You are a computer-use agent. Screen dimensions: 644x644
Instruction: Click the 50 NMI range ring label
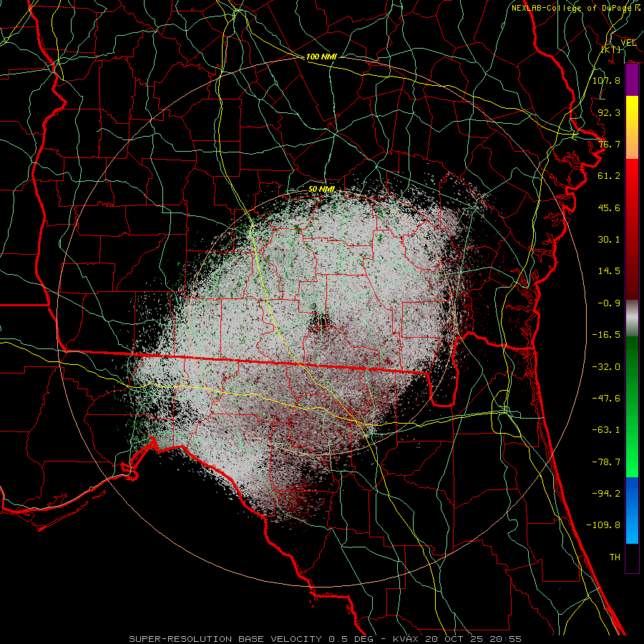coord(321,189)
